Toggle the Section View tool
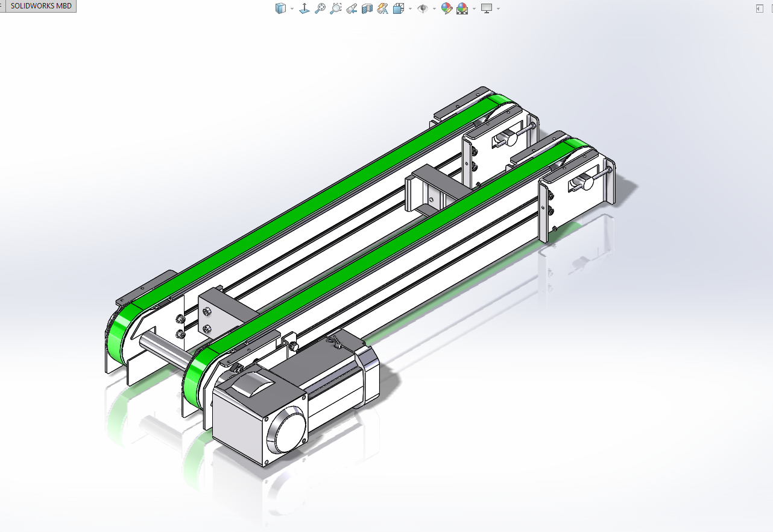Image resolution: width=773 pixels, height=532 pixels. click(x=367, y=8)
